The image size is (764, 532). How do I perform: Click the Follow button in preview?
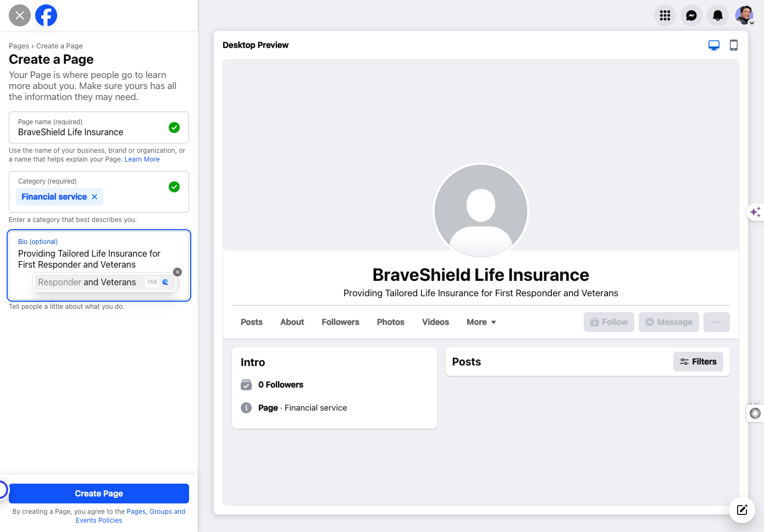609,322
